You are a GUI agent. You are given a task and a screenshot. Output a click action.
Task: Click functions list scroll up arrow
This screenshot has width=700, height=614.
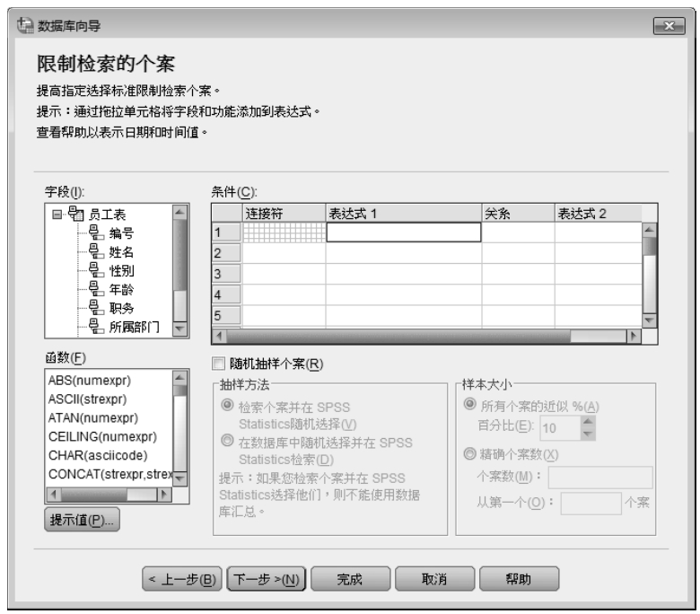pyautogui.click(x=179, y=377)
